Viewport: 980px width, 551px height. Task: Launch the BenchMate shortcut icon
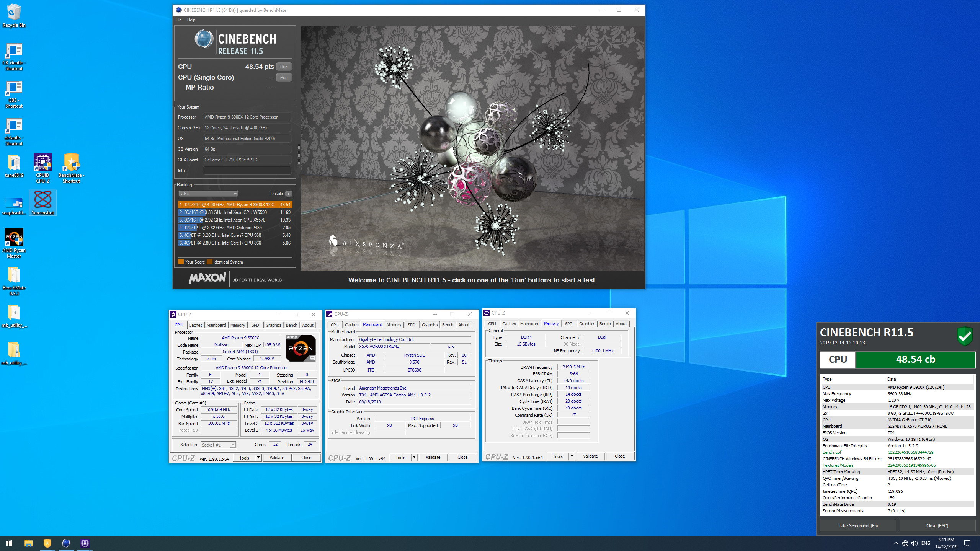[x=72, y=168]
